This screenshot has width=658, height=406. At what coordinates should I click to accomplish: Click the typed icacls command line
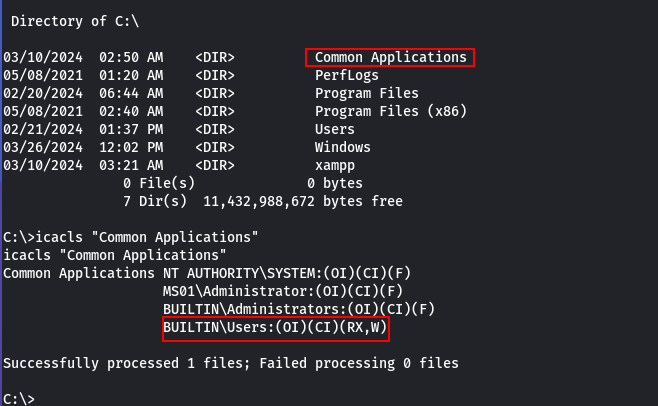tap(131, 238)
